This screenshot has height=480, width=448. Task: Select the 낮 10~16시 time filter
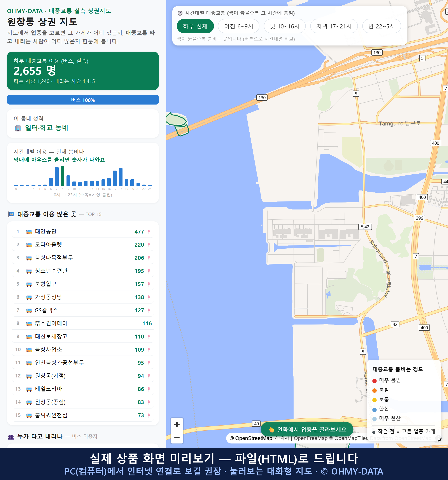click(x=285, y=26)
